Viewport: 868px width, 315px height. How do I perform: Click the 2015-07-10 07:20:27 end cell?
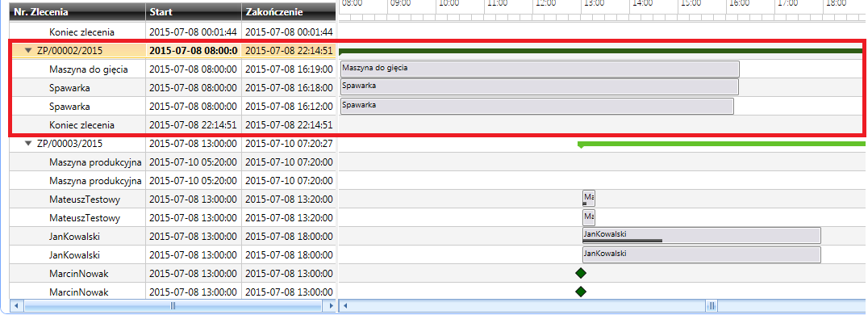[x=289, y=143]
